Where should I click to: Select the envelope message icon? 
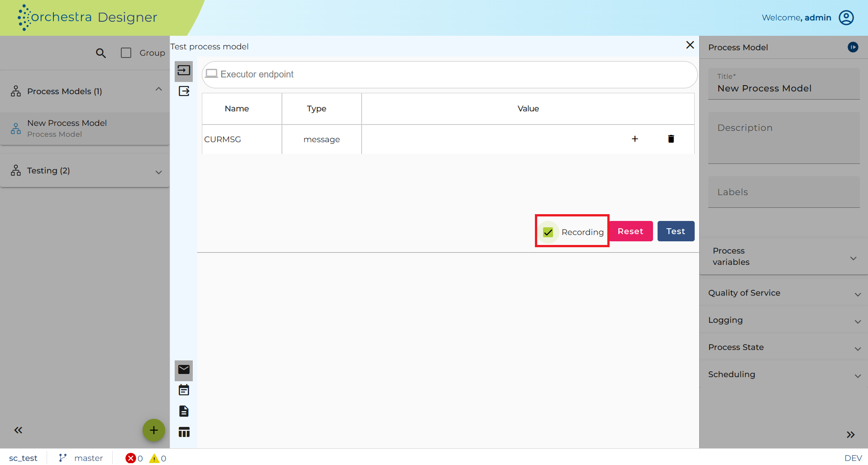click(x=184, y=369)
